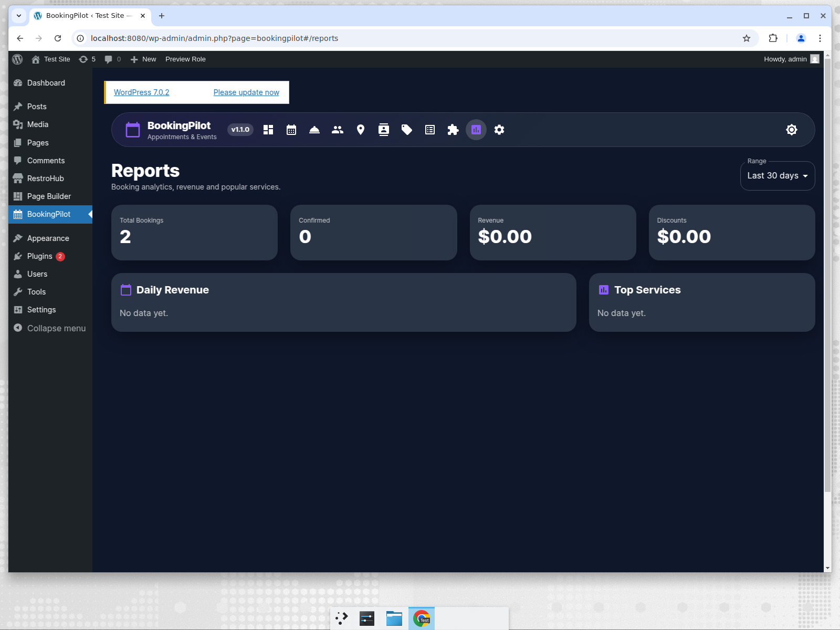Open Settings in the admin sidebar
This screenshot has height=630, width=840.
[x=50, y=310]
